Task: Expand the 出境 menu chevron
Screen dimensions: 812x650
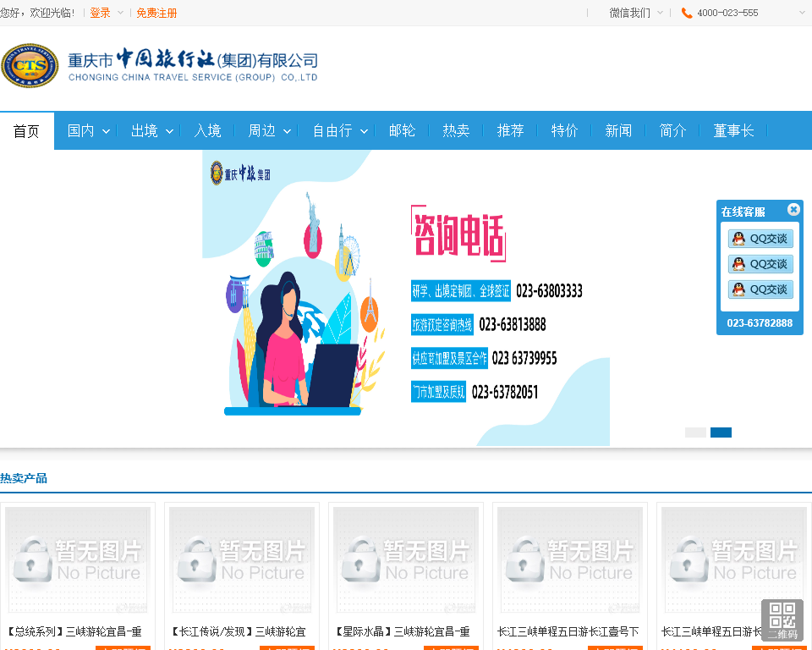Action: click(169, 132)
